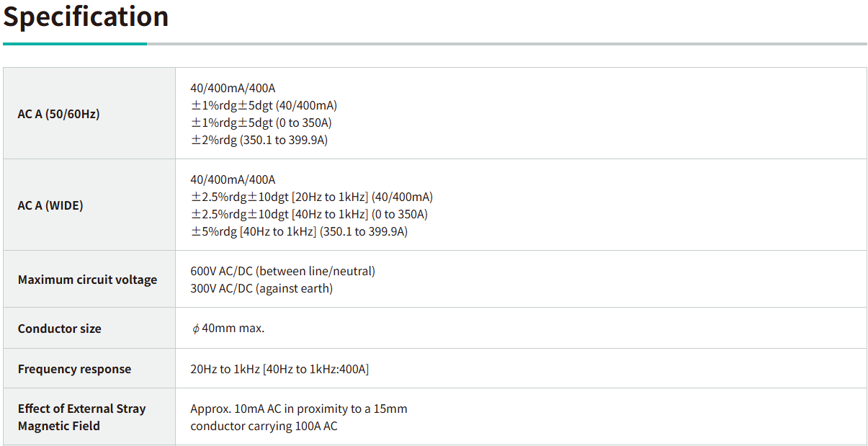Click the Conductor size label
Screen dimensions: 868x446
click(x=60, y=329)
